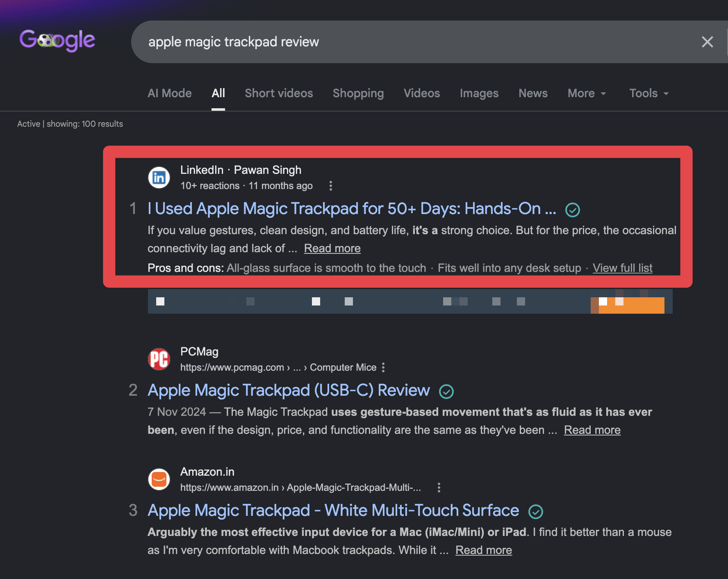Click the Amazon.in source name text
Viewport: 728px width, 579px height.
pyautogui.click(x=207, y=472)
